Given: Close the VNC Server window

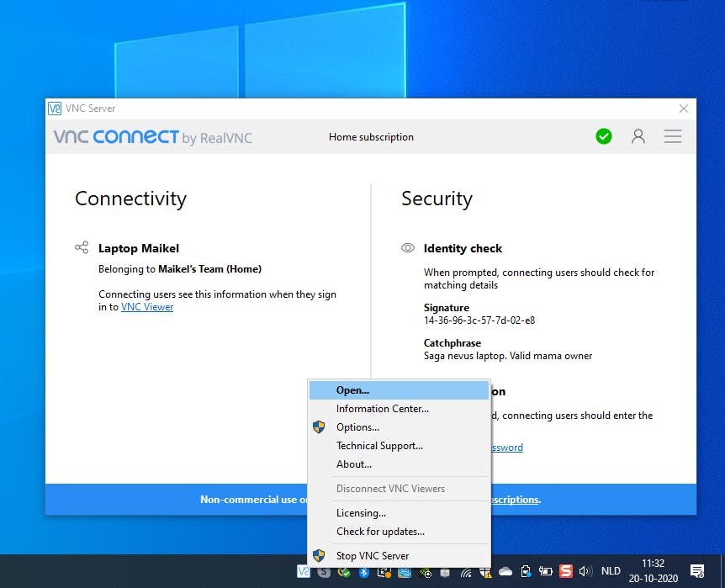Looking at the screenshot, I should [684, 109].
